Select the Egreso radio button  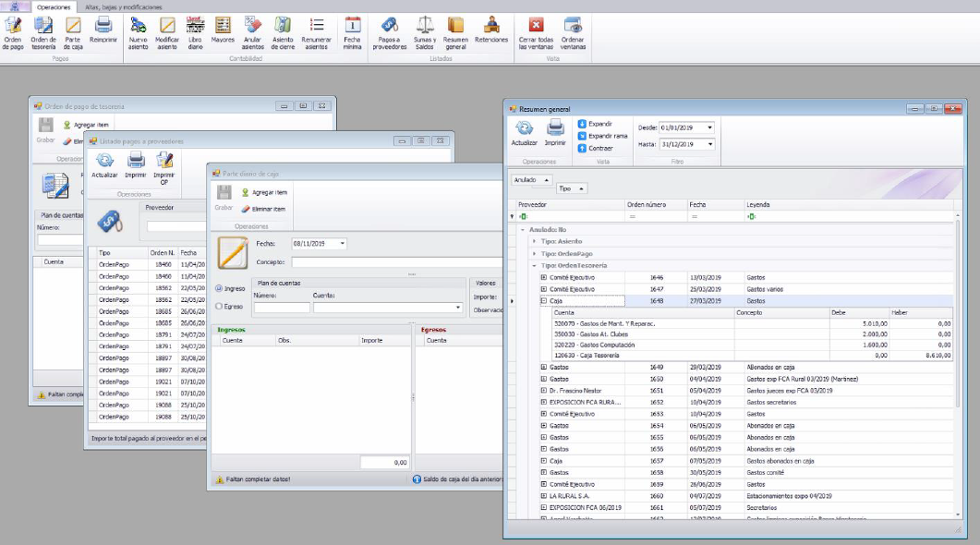click(x=219, y=306)
